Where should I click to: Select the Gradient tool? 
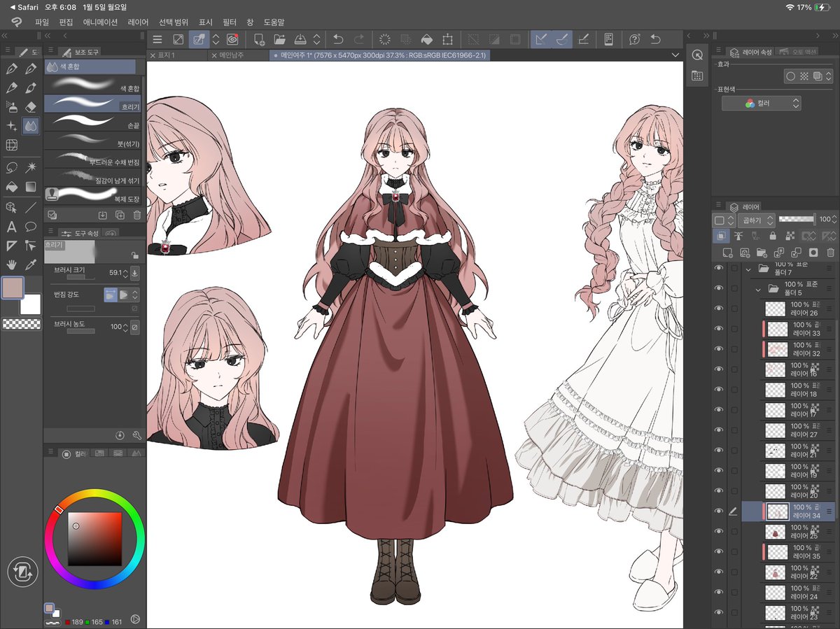tap(31, 187)
